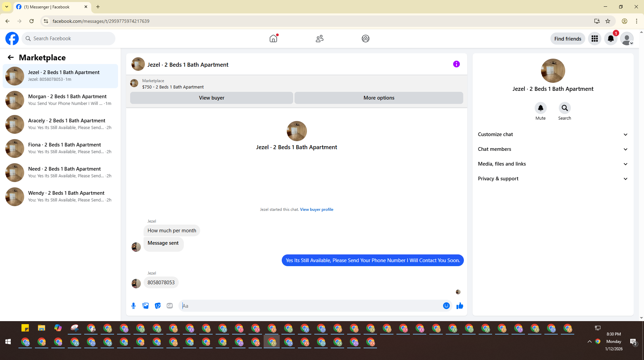The height and width of the screenshot is (360, 644).
Task: Click the View buyer button
Action: 212,98
